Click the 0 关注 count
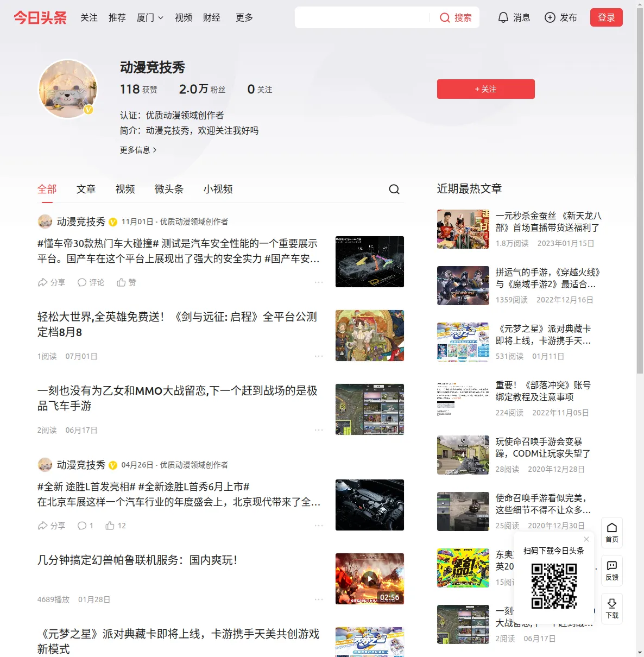Viewport: 644px width, 657px height. (x=260, y=89)
